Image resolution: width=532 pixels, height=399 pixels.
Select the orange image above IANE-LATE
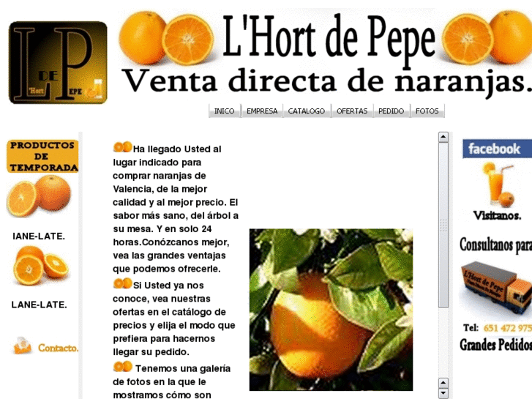click(39, 196)
